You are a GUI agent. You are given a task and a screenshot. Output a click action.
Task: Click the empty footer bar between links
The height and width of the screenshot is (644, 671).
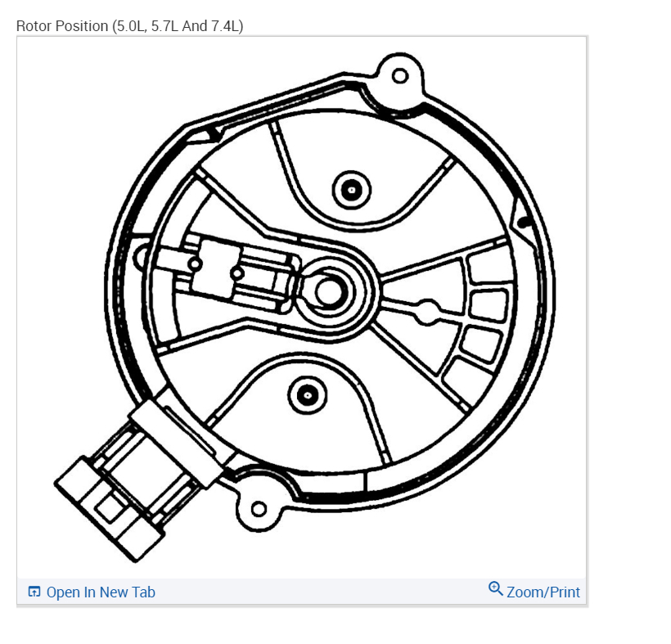point(321,592)
